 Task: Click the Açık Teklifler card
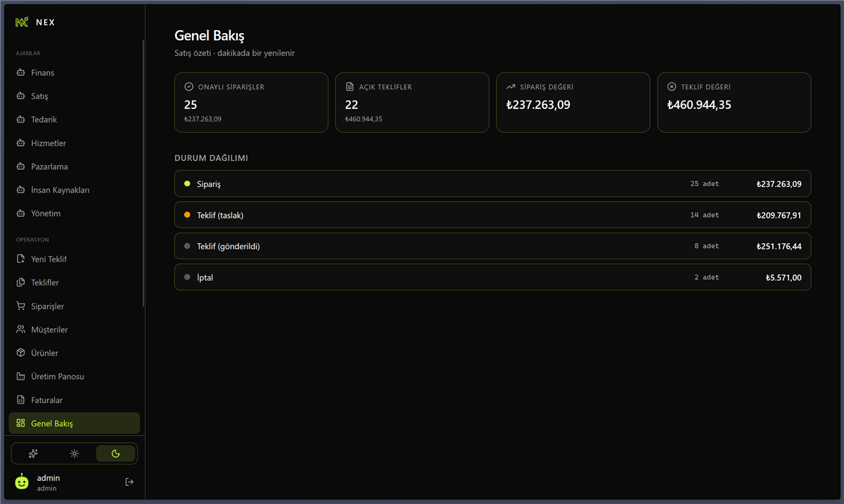click(x=412, y=103)
